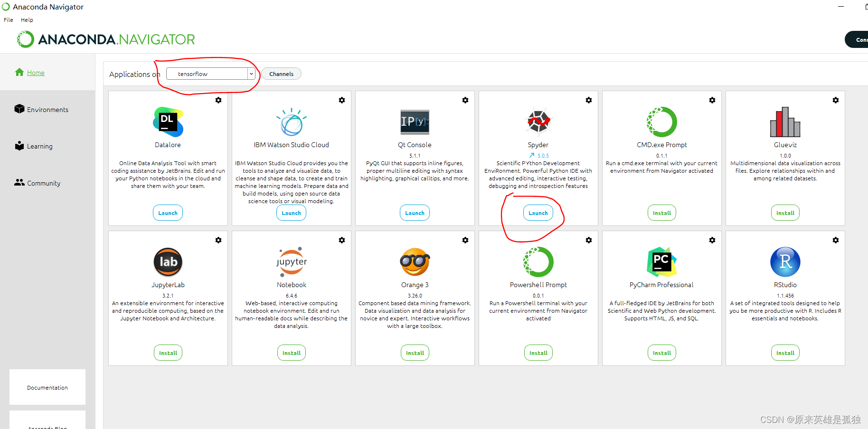Open the RStudio card options gear
Viewport: 868px width, 429px height.
pyautogui.click(x=836, y=240)
